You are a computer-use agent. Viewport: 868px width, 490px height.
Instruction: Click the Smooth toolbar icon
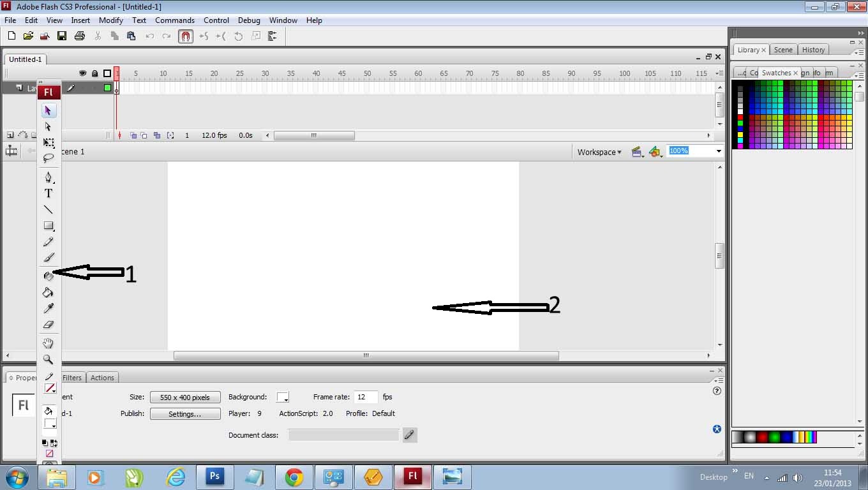(x=204, y=36)
